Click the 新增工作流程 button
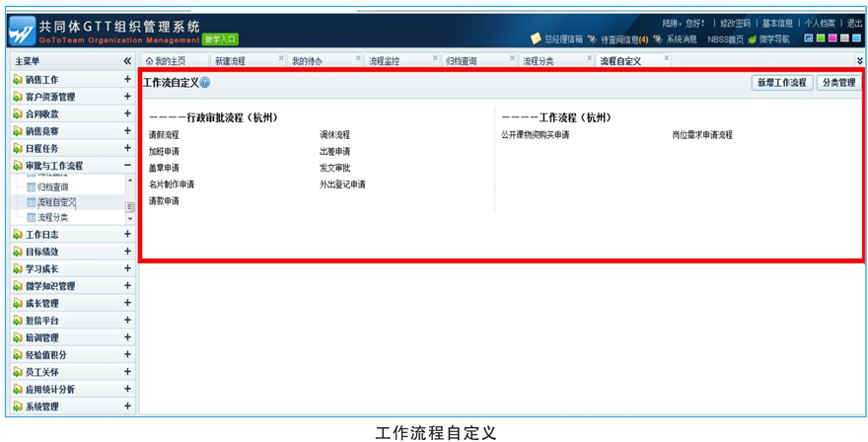 pos(780,83)
